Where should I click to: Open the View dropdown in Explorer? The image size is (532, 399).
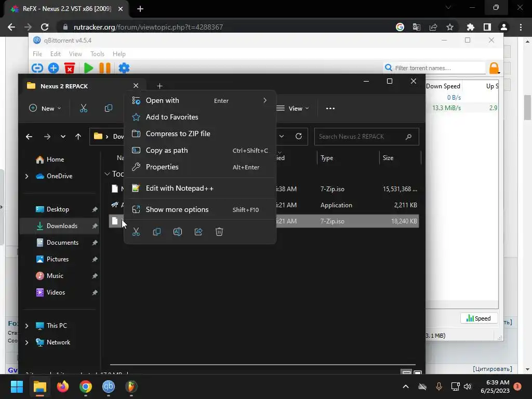tap(292, 108)
